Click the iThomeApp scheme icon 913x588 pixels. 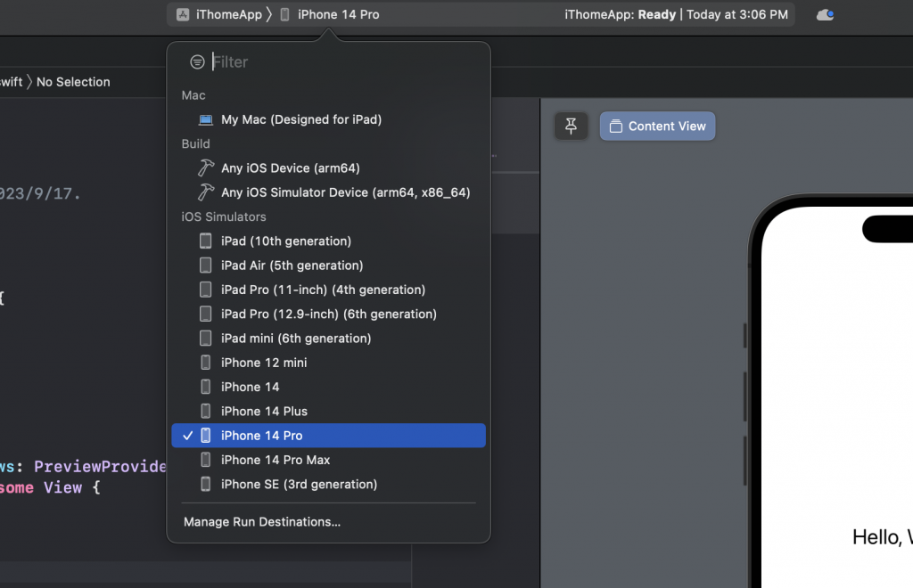coord(183,14)
